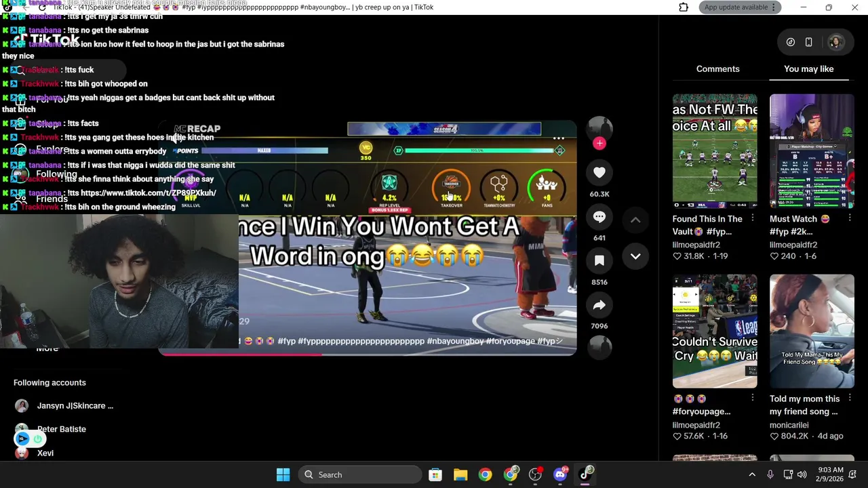Open the tray microphone icon
Viewport: 868px width, 488px height.
pos(770,474)
